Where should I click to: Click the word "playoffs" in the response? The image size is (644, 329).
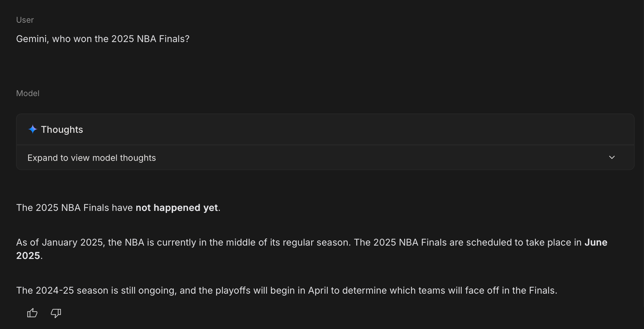pos(233,291)
